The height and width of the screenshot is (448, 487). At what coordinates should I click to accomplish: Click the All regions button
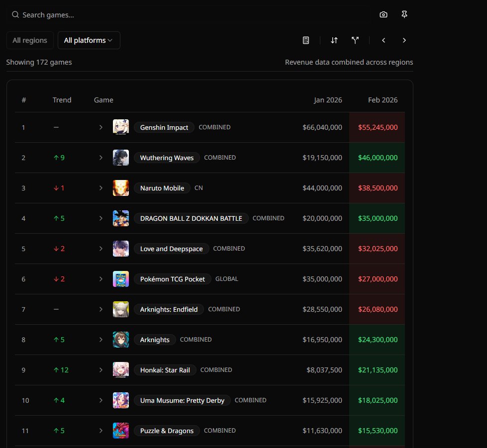(30, 40)
